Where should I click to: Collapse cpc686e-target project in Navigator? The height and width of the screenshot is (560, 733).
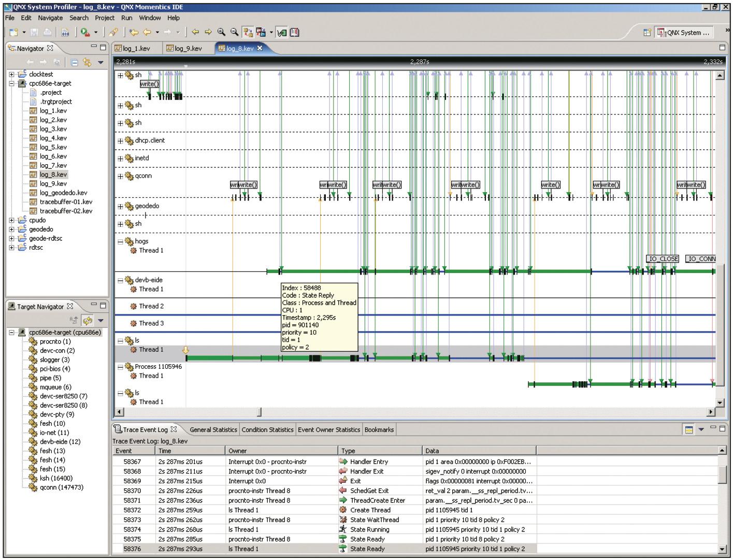tap(11, 83)
